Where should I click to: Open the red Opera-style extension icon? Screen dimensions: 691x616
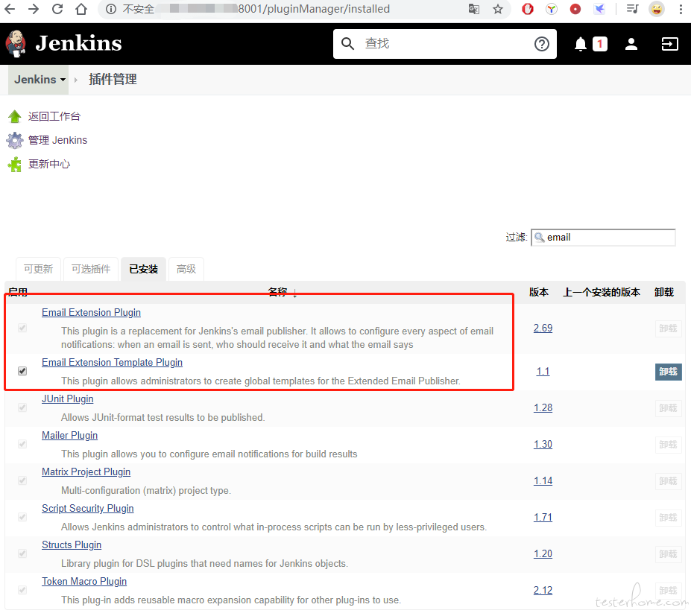click(528, 9)
